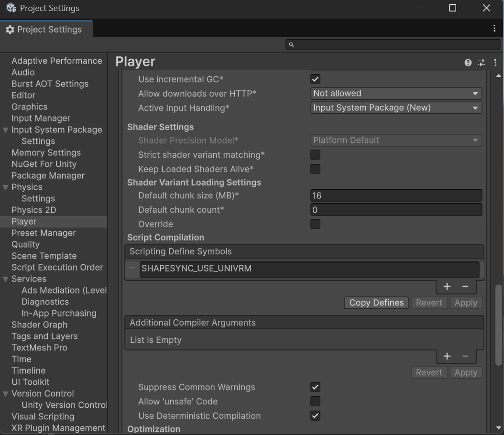Open the Project Settings tab options menu

[x=494, y=28]
